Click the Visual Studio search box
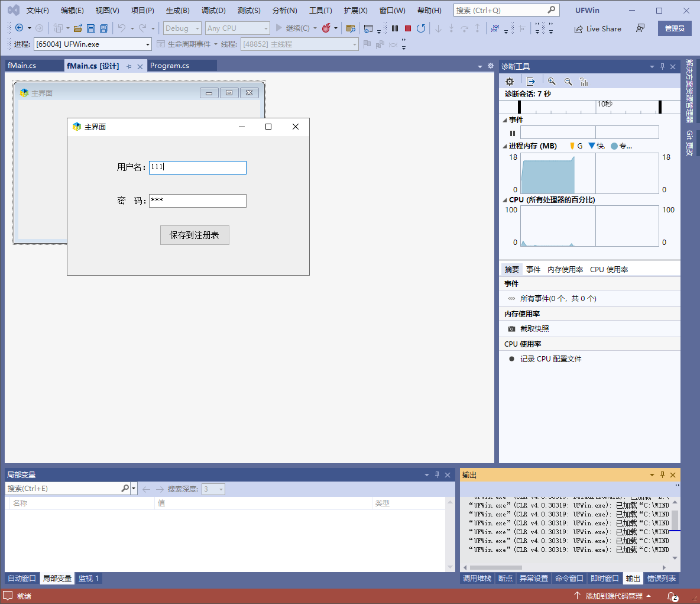The width and height of the screenshot is (700, 604). coord(506,10)
